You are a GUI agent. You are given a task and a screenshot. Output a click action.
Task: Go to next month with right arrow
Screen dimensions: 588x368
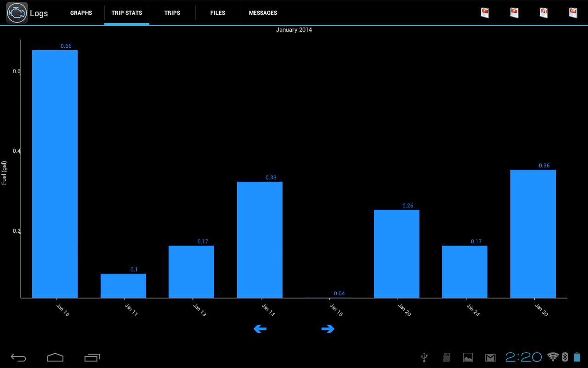pos(328,328)
